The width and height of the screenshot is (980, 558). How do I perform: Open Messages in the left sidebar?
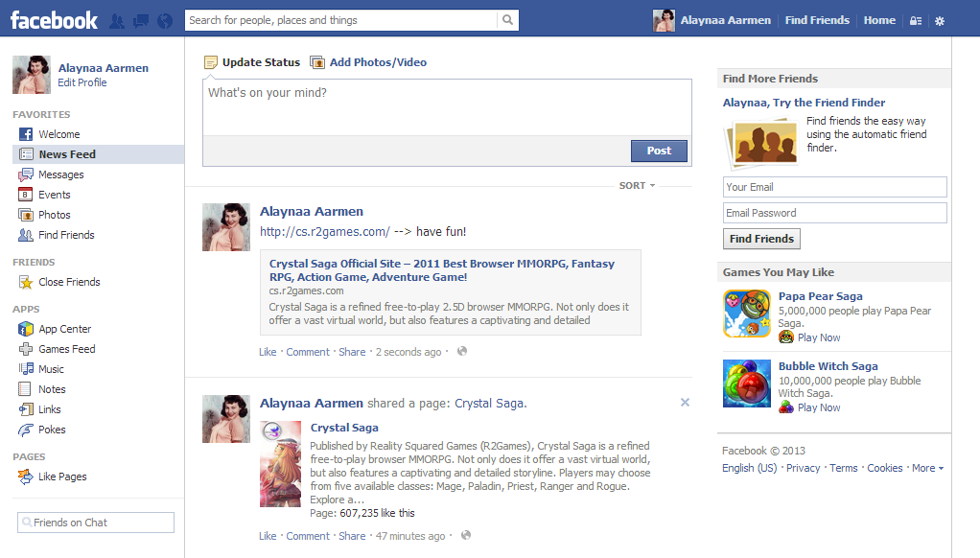coord(60,174)
